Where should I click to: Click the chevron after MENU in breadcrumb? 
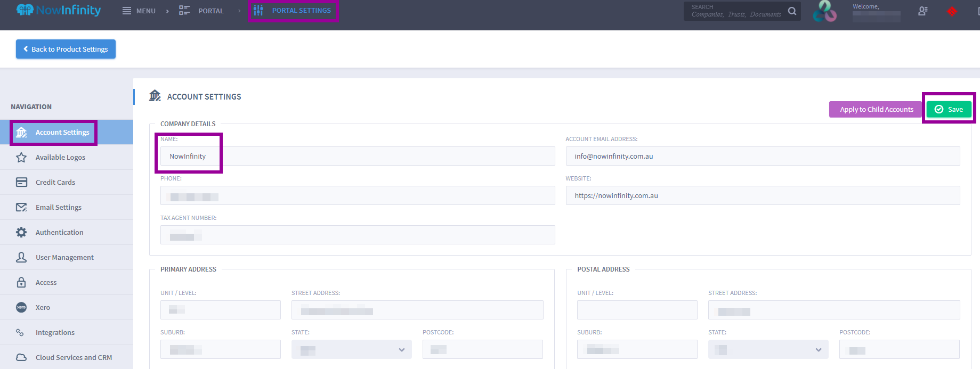click(x=167, y=11)
